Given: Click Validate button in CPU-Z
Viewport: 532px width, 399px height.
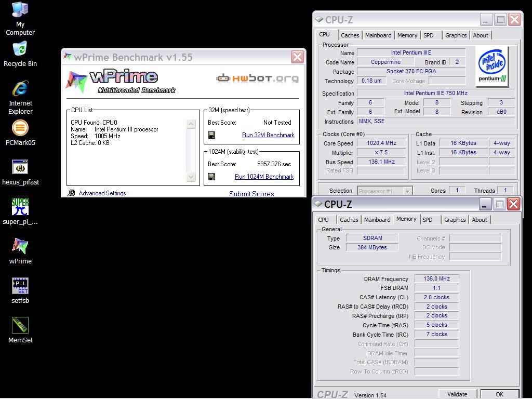Looking at the screenshot, I should point(457,394).
